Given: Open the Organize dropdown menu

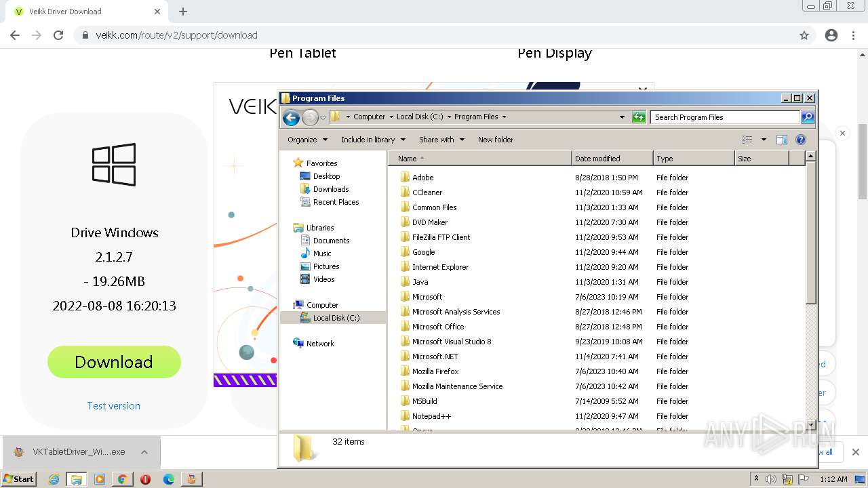Looking at the screenshot, I should coord(307,140).
